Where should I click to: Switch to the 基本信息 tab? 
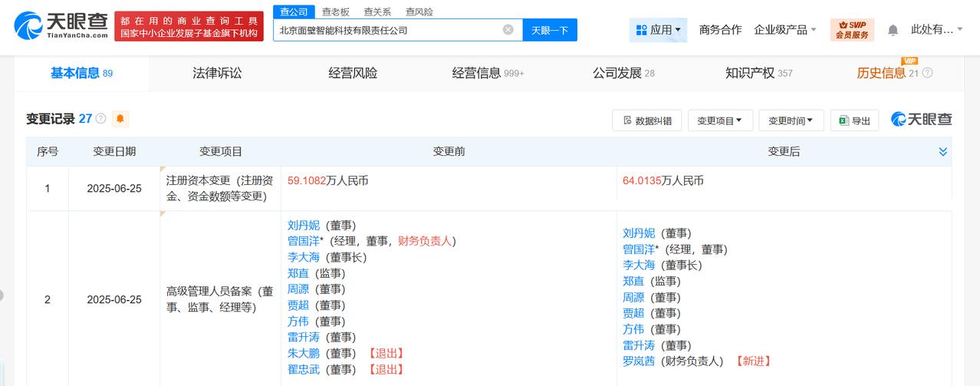point(81,73)
